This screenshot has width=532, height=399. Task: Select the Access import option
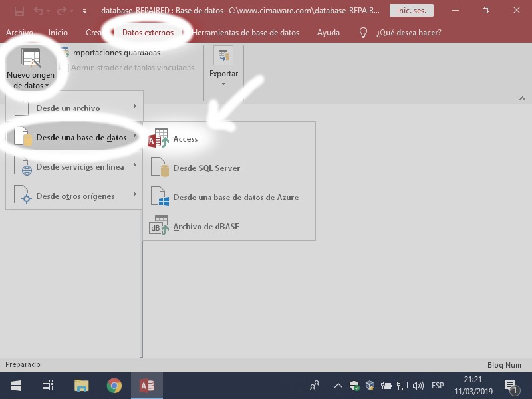tap(185, 139)
